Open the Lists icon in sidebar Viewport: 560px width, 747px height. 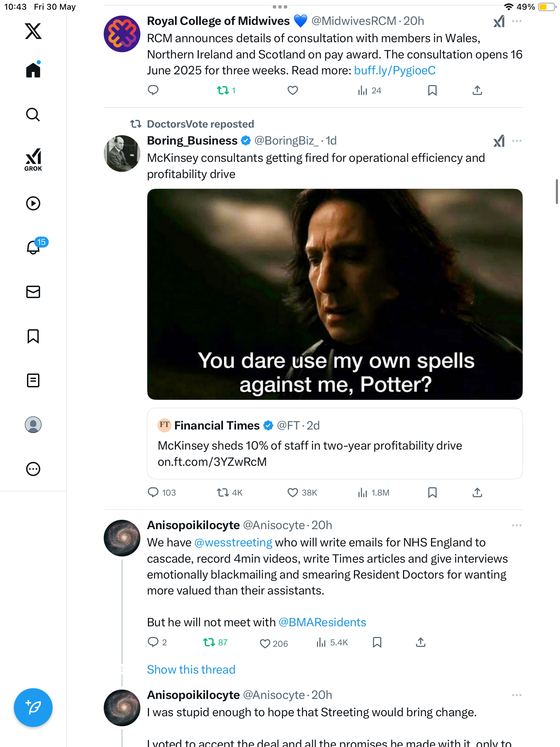tap(33, 380)
